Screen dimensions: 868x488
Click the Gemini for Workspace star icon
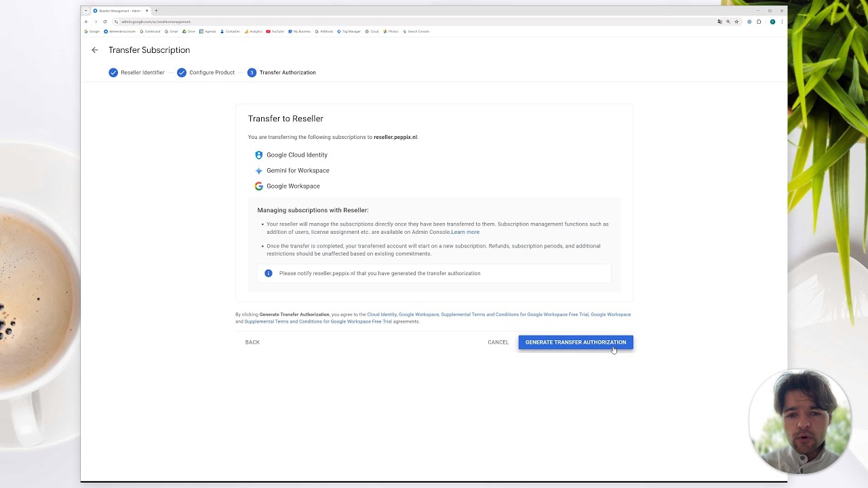point(258,171)
